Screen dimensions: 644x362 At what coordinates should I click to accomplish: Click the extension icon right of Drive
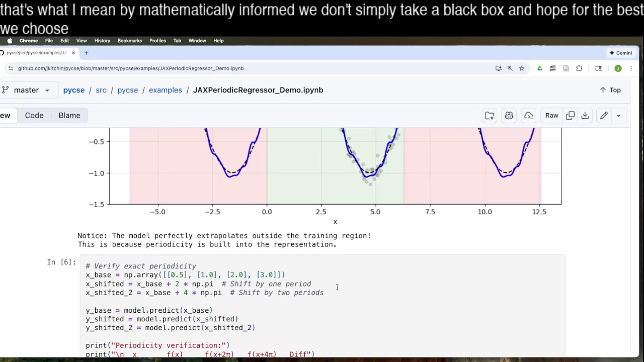pyautogui.click(x=552, y=68)
